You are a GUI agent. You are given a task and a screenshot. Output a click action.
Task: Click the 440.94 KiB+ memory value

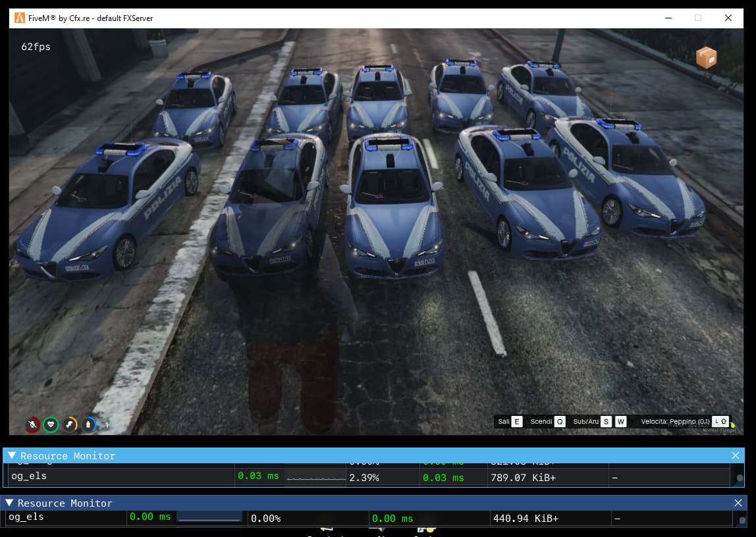(x=526, y=519)
